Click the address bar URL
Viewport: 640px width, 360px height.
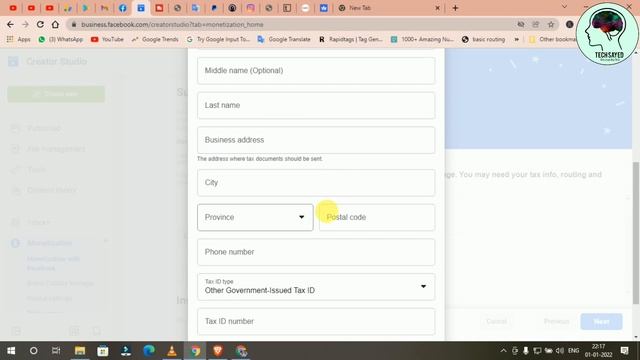(172, 24)
